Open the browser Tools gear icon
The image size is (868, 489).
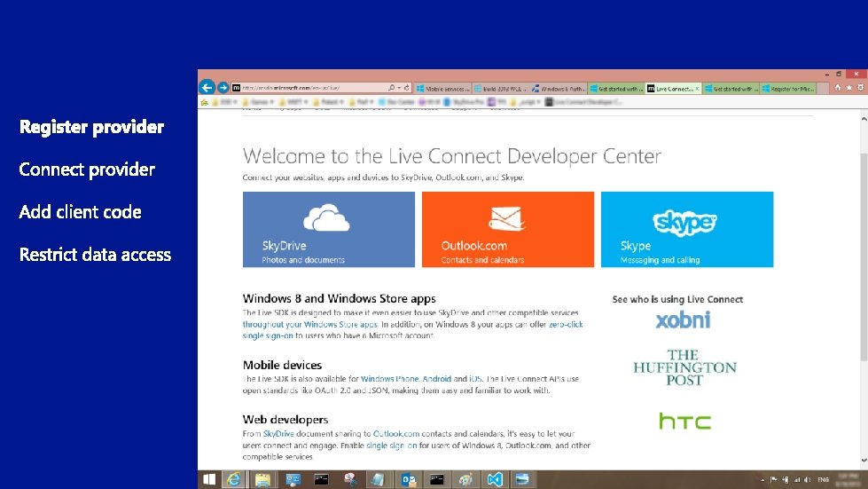(x=861, y=88)
